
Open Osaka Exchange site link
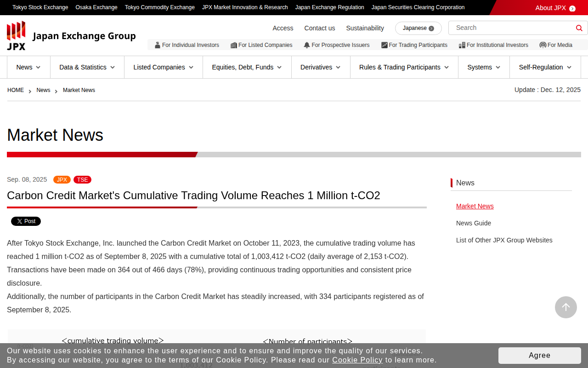96,7
